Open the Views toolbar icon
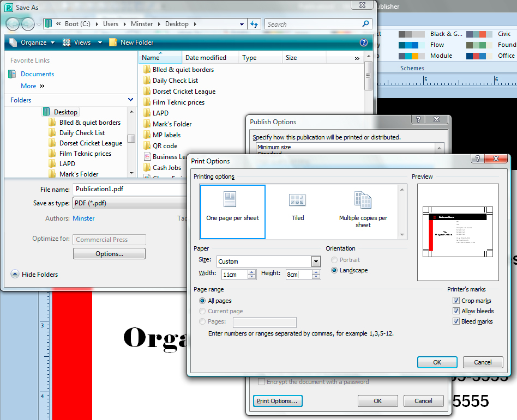Viewport: 517px width, 420px height. [x=67, y=42]
